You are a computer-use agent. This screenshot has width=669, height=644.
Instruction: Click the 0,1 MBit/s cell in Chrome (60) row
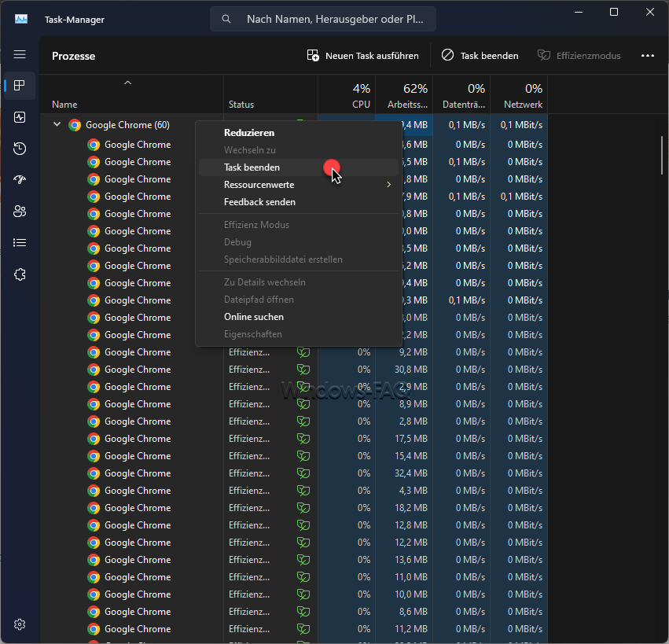tap(519, 125)
